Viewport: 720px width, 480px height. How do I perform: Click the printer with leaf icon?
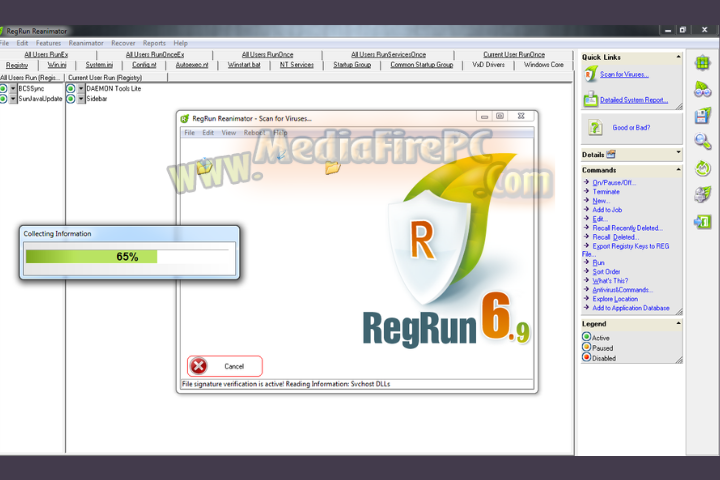(x=703, y=194)
